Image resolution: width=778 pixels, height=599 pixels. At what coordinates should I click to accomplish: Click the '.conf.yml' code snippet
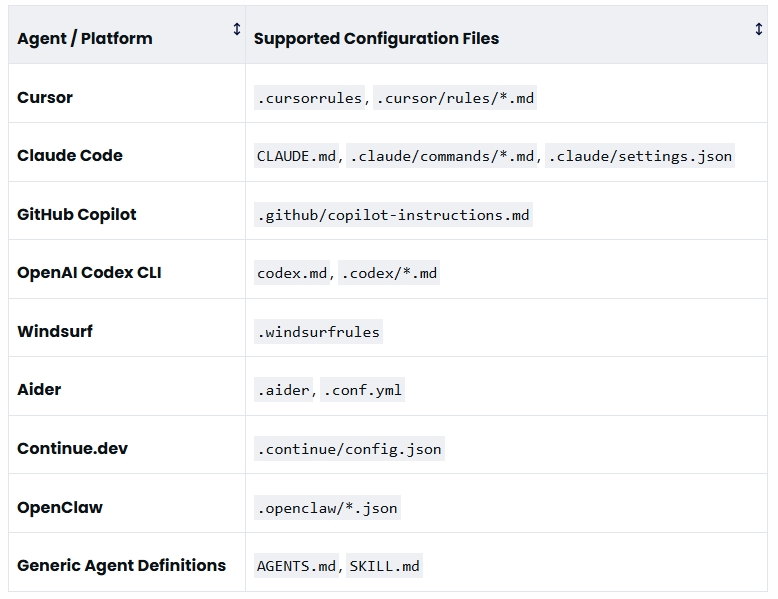point(363,390)
